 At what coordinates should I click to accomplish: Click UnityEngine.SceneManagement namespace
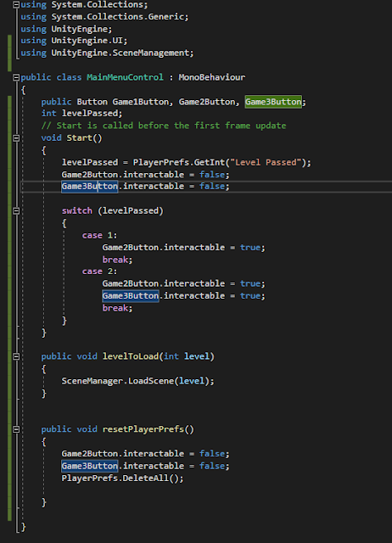pyautogui.click(x=120, y=53)
